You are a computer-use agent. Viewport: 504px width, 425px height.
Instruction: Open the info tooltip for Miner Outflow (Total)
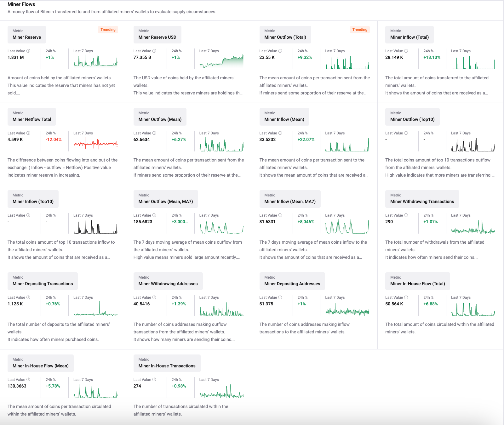pyautogui.click(x=280, y=51)
